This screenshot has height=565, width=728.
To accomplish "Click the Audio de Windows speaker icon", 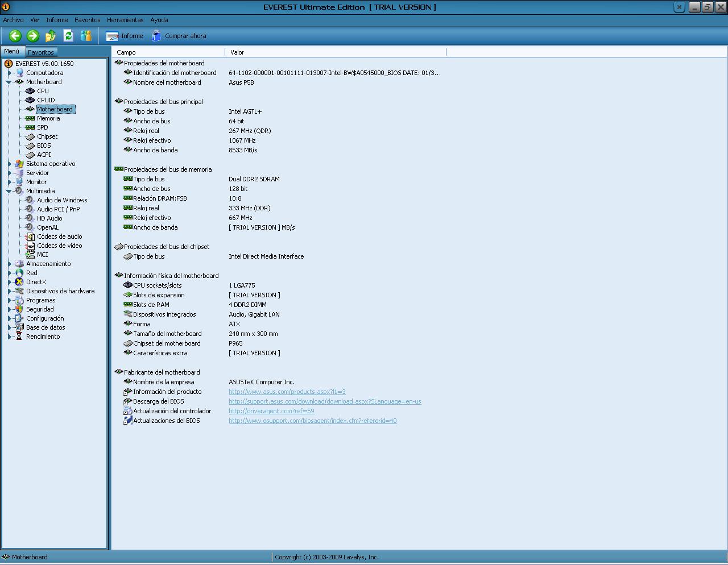I will (x=30, y=200).
